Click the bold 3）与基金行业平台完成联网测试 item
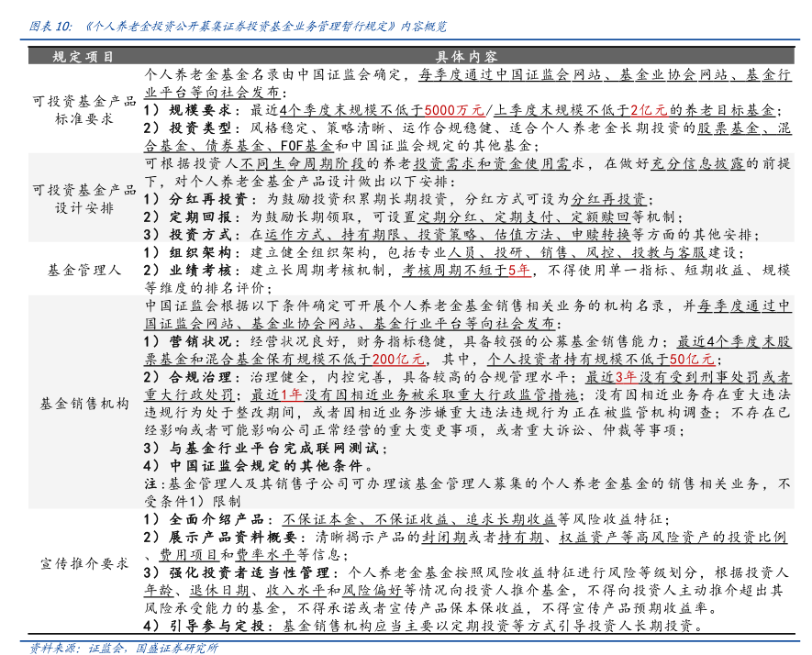Screen dimensions: 812x655 (264, 448)
